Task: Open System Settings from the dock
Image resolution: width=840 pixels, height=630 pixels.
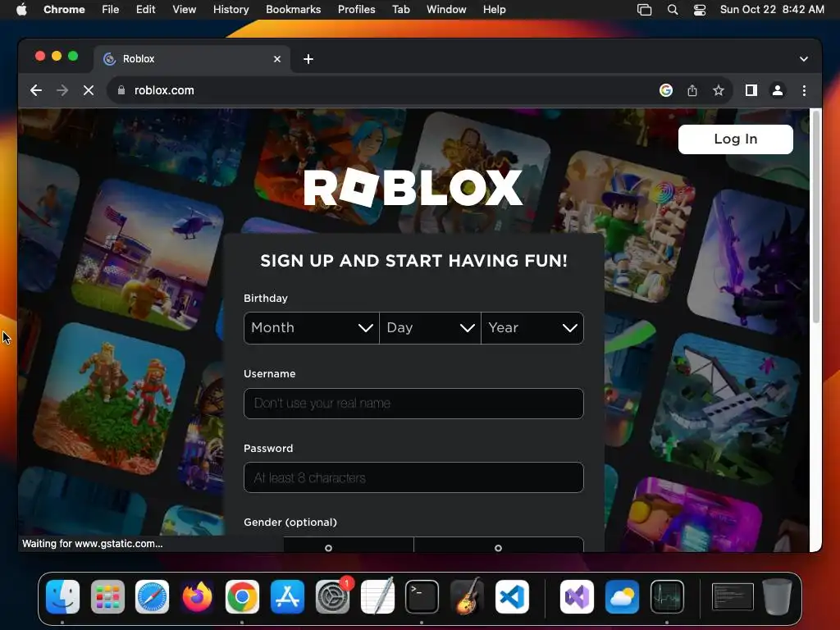Action: click(x=333, y=597)
